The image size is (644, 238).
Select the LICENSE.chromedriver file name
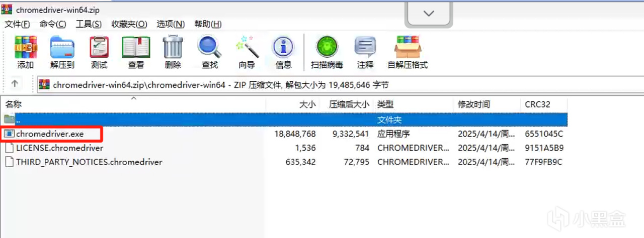point(59,148)
